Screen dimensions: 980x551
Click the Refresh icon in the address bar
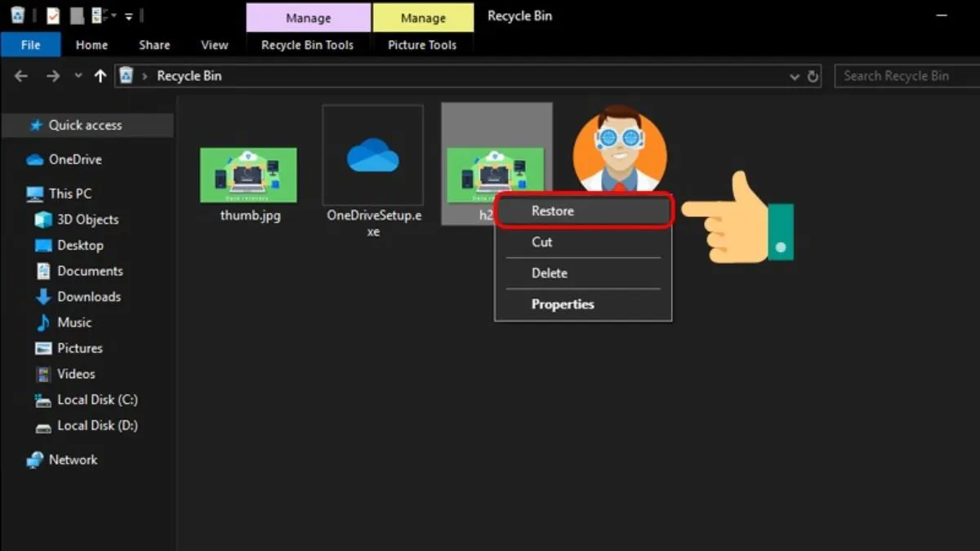(x=813, y=75)
